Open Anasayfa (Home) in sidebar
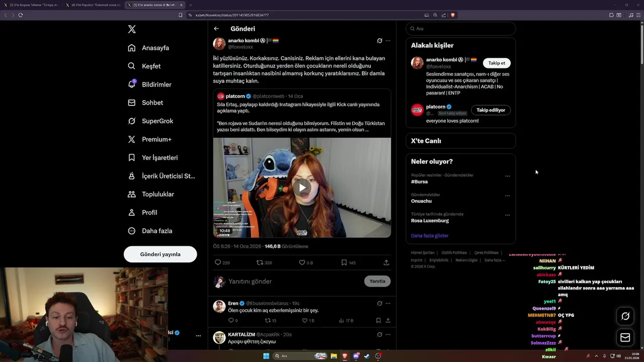 coord(149,48)
